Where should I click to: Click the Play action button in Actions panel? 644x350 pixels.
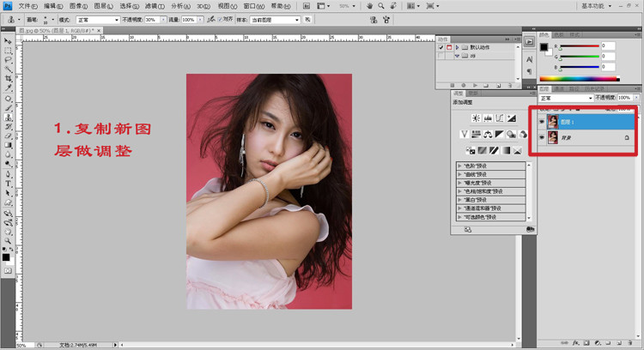point(475,85)
